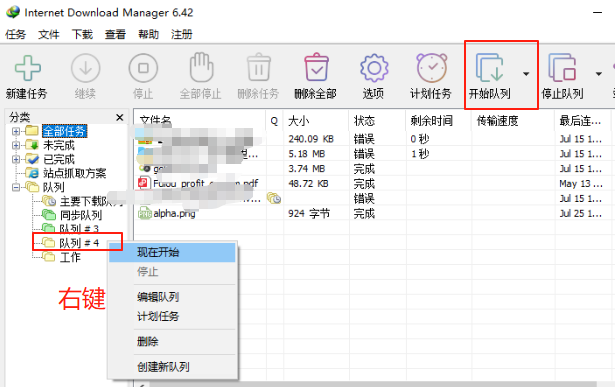This screenshot has width=615, height=387.
Task: Select the 工作 queue folder
Action: click(70, 257)
